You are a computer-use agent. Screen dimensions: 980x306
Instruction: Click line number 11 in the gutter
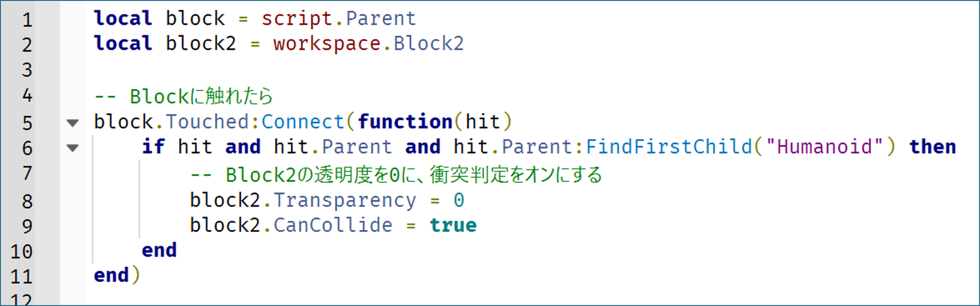[x=21, y=276]
